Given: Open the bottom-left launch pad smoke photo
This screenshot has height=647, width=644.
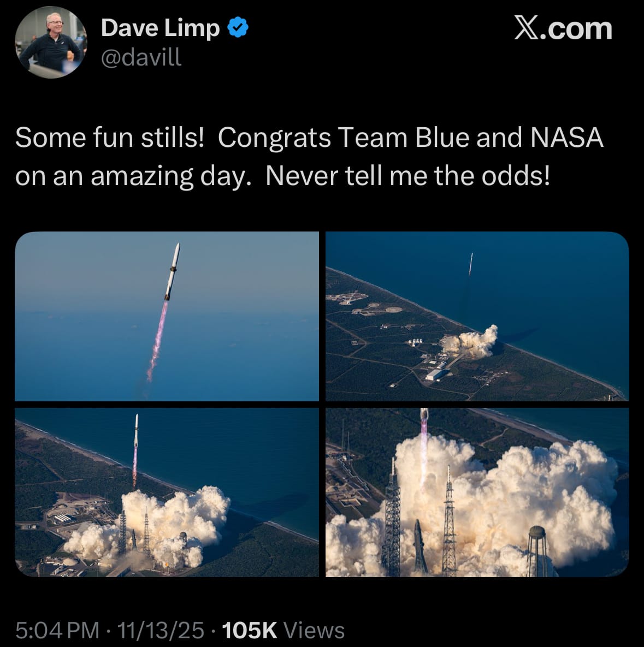Looking at the screenshot, I should tap(167, 492).
